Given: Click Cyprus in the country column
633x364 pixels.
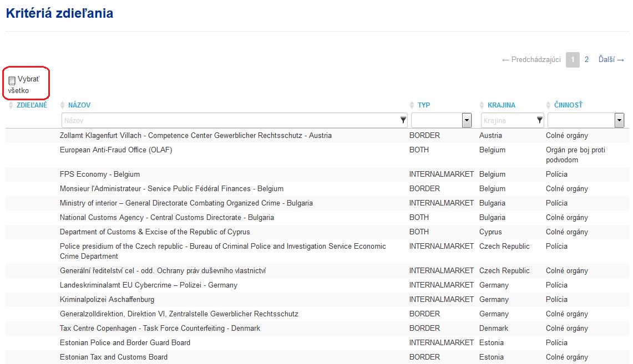Looking at the screenshot, I should point(490,232).
